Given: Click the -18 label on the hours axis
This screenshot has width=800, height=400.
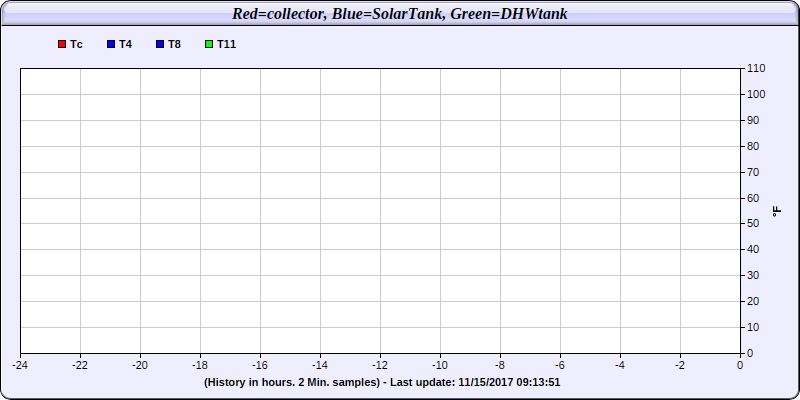Looking at the screenshot, I should click(200, 365).
